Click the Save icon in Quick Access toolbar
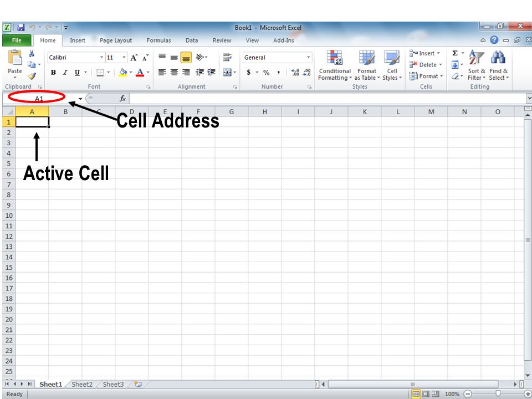 (x=21, y=28)
